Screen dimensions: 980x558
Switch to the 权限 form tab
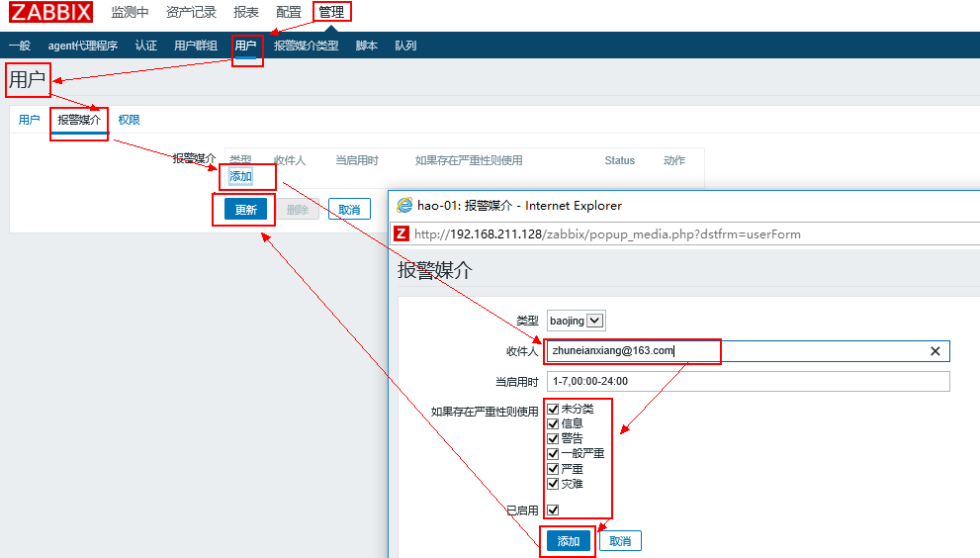click(129, 120)
